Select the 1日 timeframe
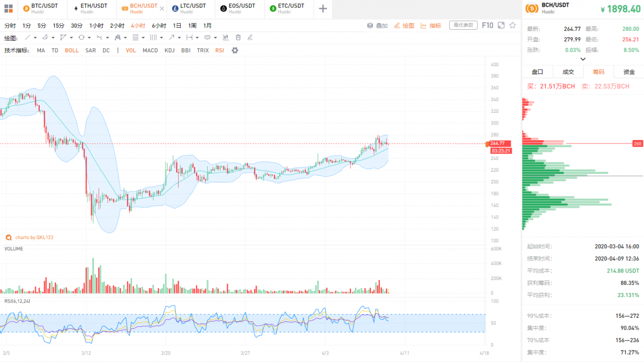Screen dimensions: 644x362 [177, 26]
